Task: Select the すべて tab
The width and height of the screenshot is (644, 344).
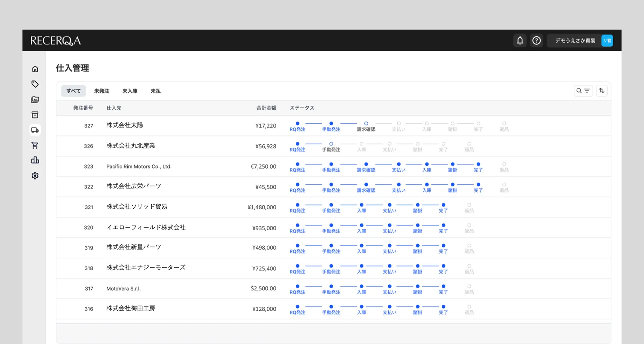Action: (73, 91)
